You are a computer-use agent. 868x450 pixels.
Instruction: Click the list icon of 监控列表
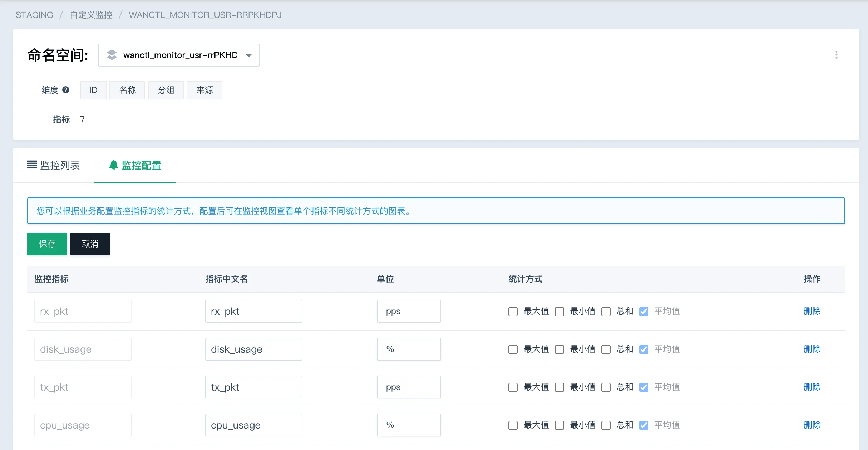pos(32,165)
